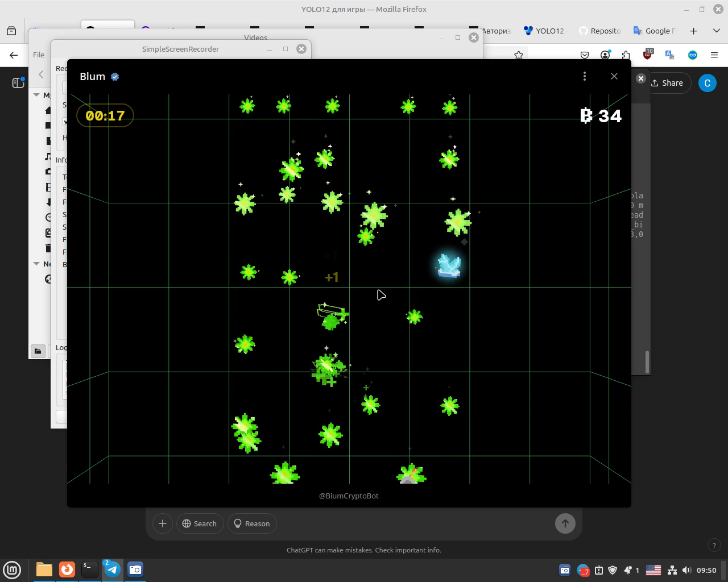Screen dimensions: 728x582
Task: Click the Search button in ChatGPT composer
Action: [x=200, y=523]
